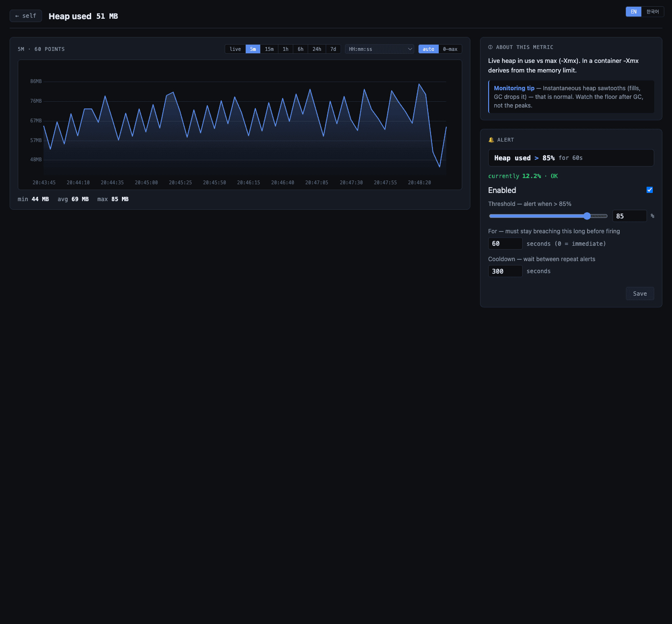Switch language to EN

(x=634, y=12)
